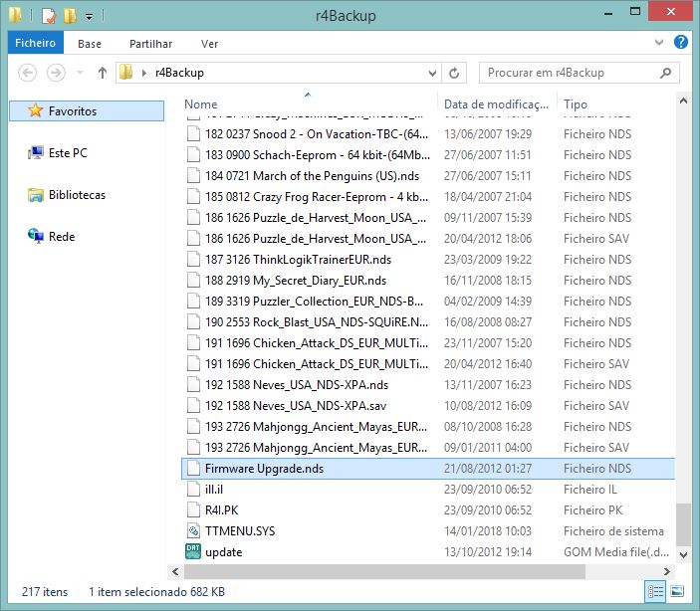Select 184 0721 March of the Penguins (US).nds
The width and height of the screenshot is (700, 611).
(x=428, y=176)
